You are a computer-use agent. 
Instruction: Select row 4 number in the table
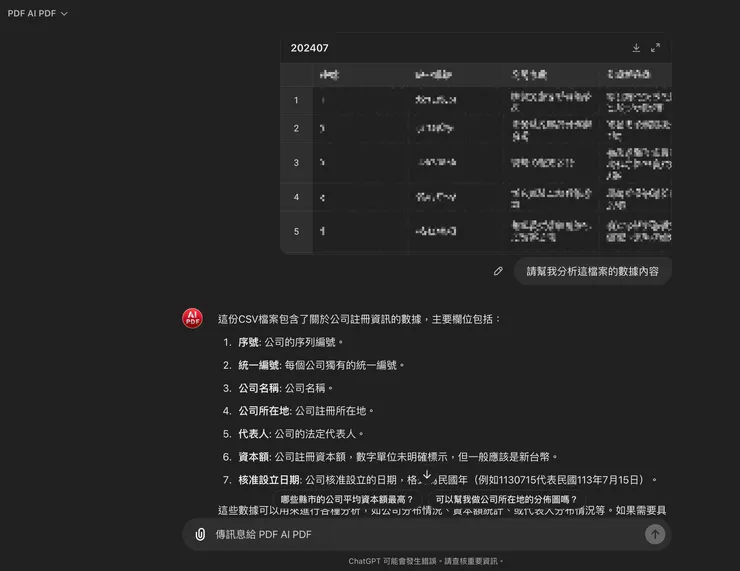point(296,197)
